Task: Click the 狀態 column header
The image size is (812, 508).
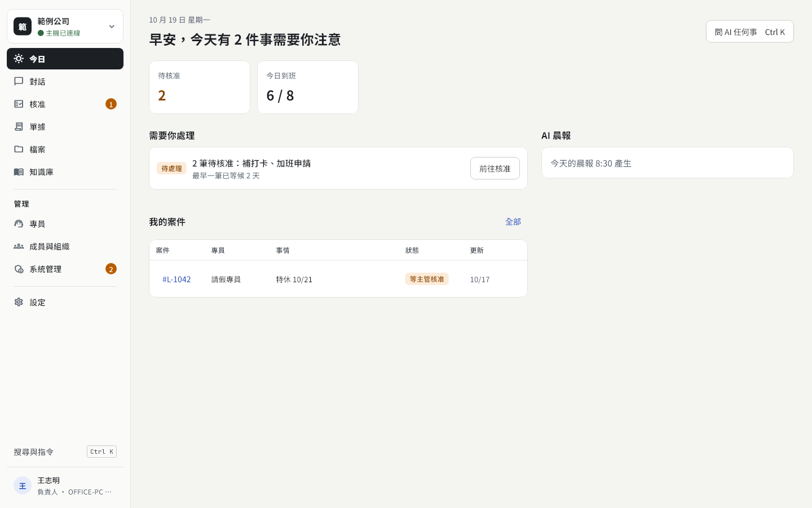Action: [412, 250]
